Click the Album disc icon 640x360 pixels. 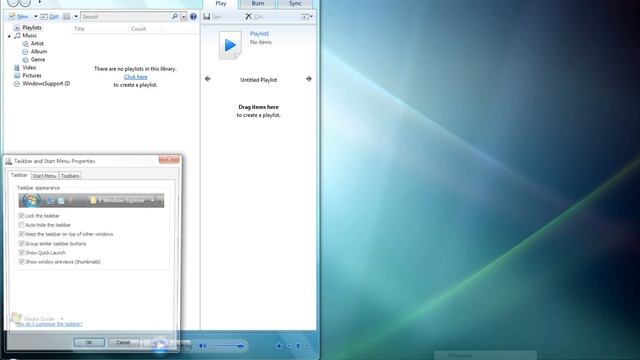25,52
